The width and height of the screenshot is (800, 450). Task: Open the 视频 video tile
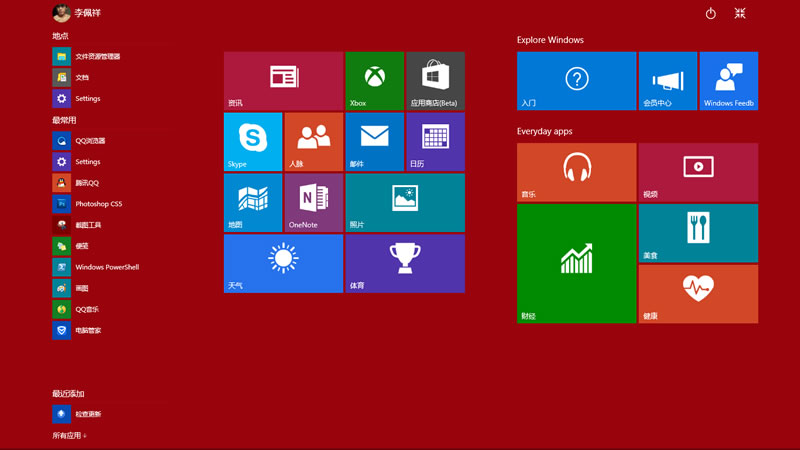click(698, 172)
